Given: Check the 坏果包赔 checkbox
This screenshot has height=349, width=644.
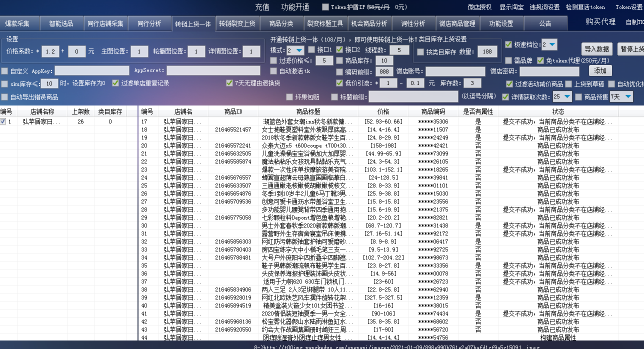Looking at the screenshot, I should click(x=289, y=96).
